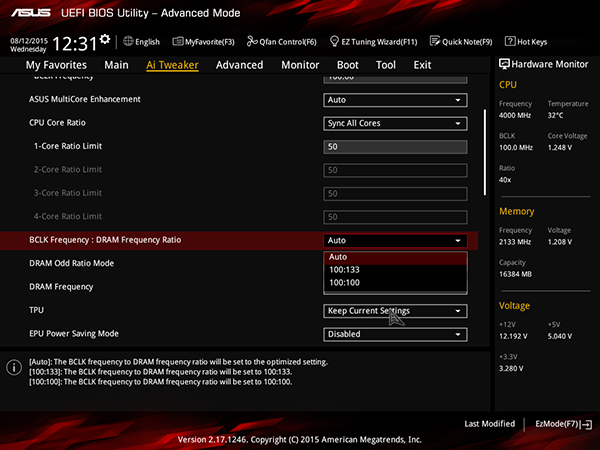Select the Ai Tweaker tab

click(172, 65)
